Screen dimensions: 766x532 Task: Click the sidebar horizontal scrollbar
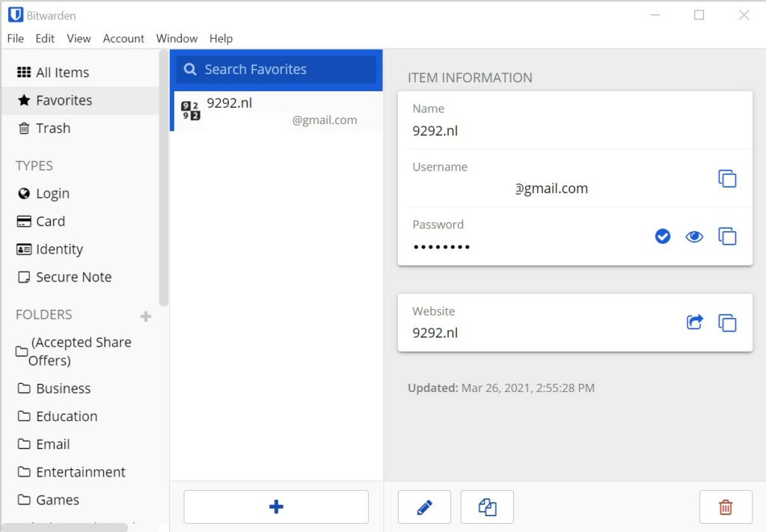65,528
